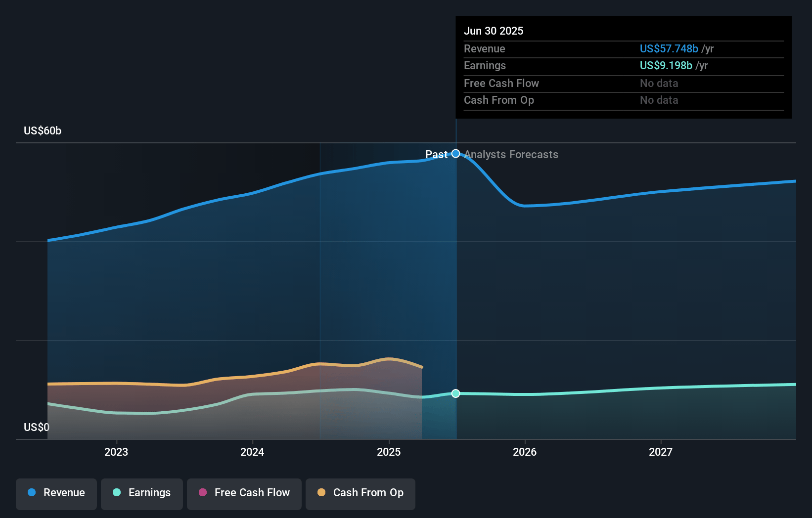The image size is (812, 518).
Task: Click 'No data' in Free Cash Flow row
Action: 659,83
